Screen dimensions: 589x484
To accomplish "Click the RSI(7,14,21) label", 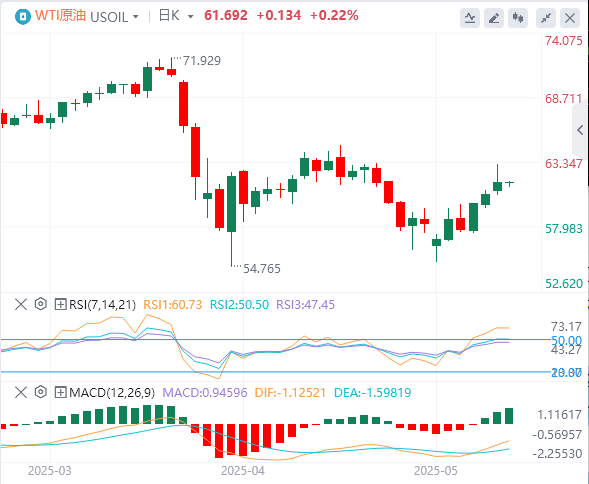I will click(x=102, y=304).
